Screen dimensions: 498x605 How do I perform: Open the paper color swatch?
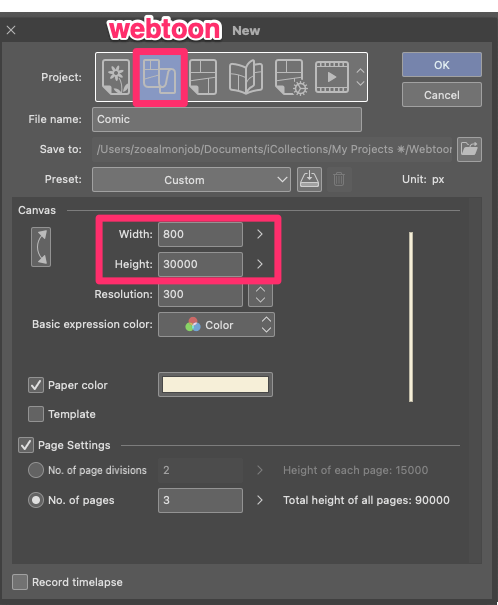pyautogui.click(x=215, y=385)
